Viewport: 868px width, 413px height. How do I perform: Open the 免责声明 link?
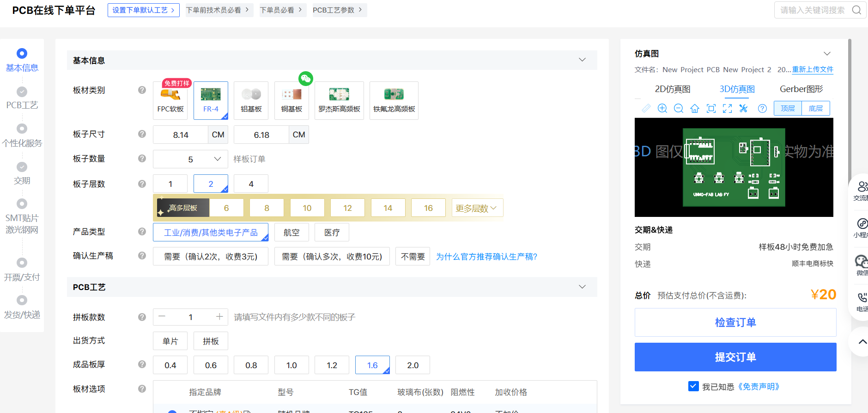pos(759,387)
